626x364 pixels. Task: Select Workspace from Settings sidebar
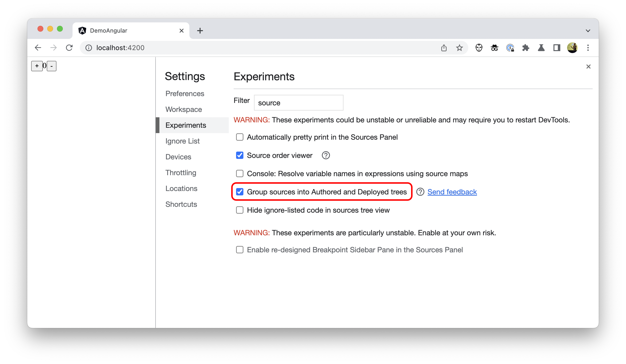tap(184, 109)
